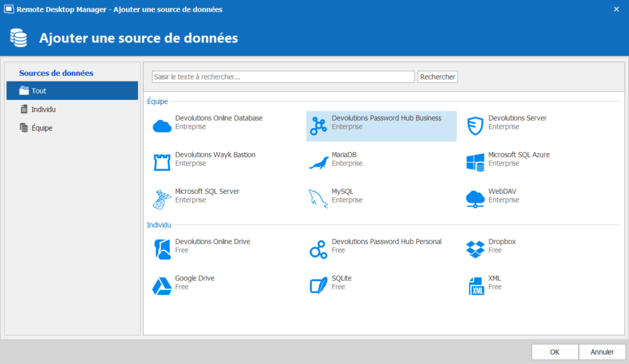This screenshot has width=629, height=364.
Task: Click the Devolutions Password Hub Business label
Action: click(386, 118)
